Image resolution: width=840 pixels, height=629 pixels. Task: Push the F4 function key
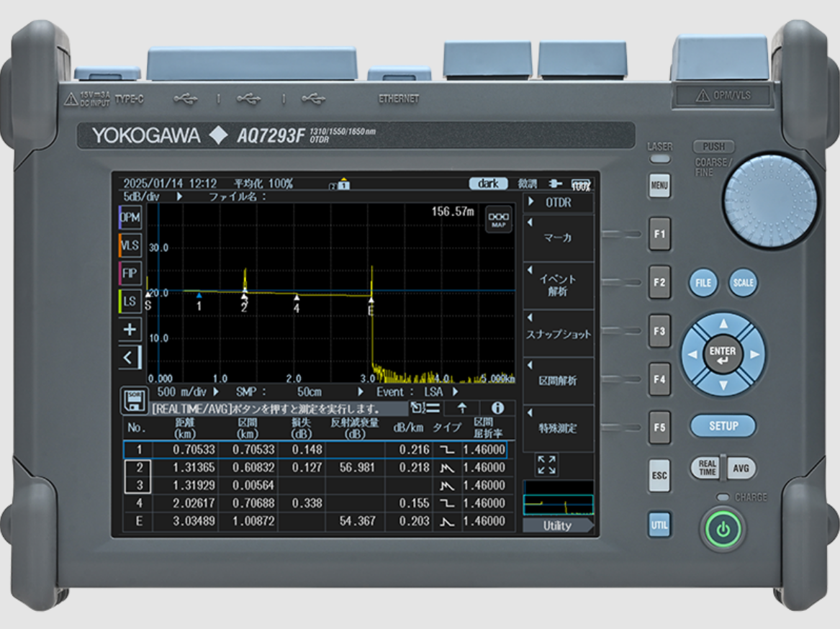pos(659,379)
